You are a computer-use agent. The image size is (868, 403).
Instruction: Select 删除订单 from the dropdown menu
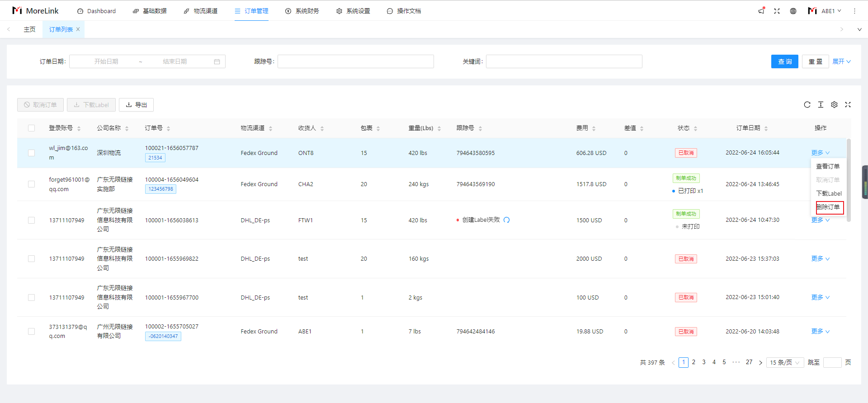[828, 207]
